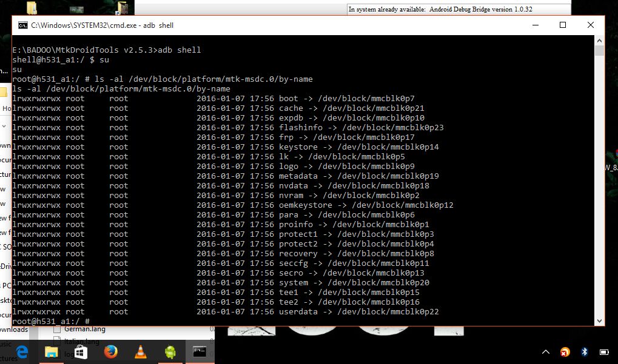Viewport: 618px width, 364px height.
Task: Open File Explorer from the taskbar
Action: pyautogui.click(x=52, y=352)
